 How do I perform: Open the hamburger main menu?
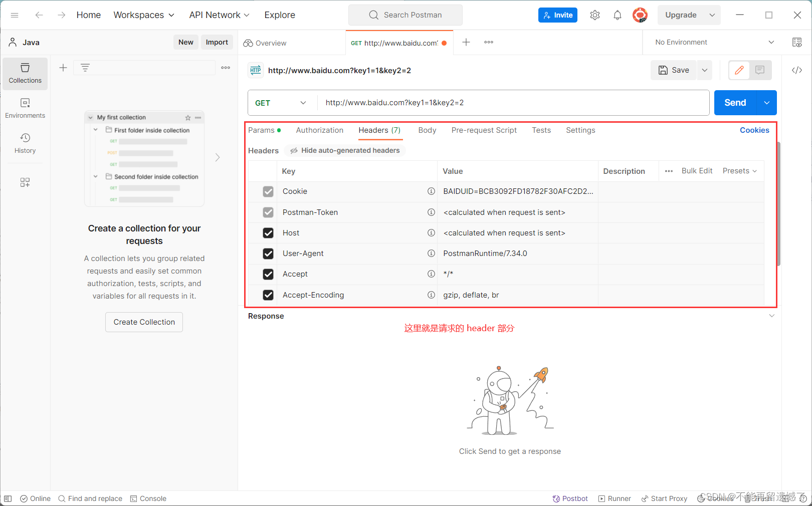click(15, 15)
